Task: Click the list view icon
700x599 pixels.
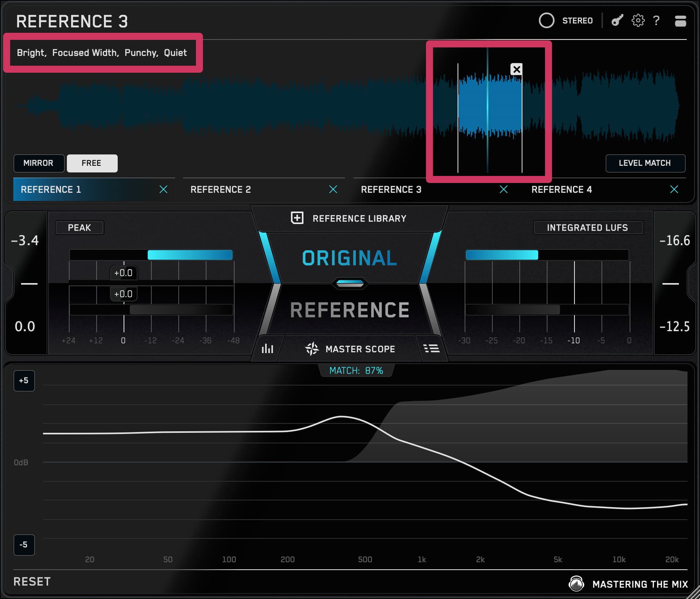Action: tap(432, 348)
